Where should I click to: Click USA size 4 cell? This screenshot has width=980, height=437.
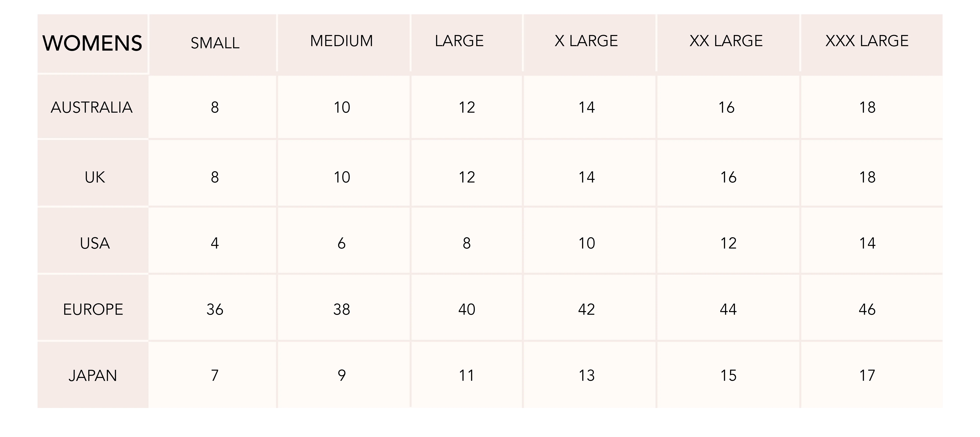point(215,243)
